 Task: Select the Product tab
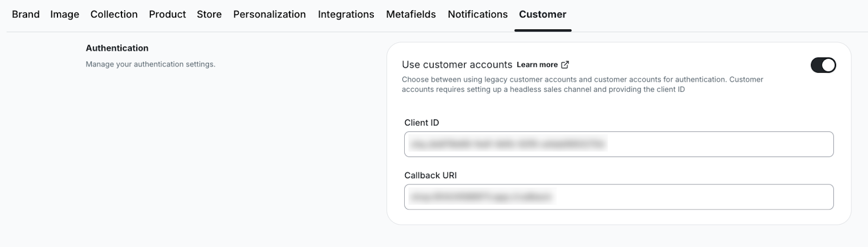(x=167, y=15)
